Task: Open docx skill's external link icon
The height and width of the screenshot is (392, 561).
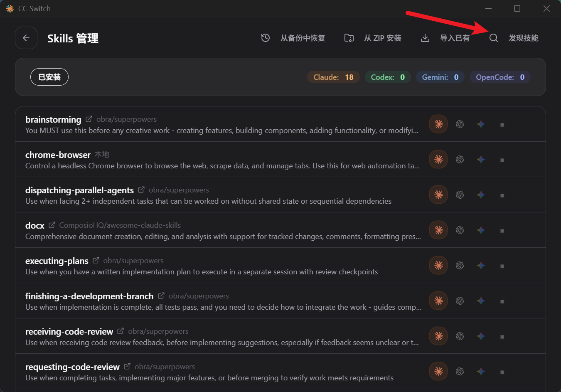Action: tap(52, 225)
